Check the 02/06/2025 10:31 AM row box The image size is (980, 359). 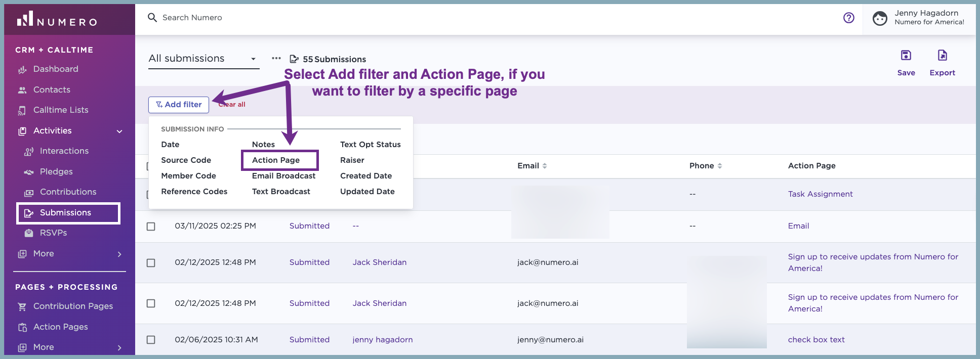coord(151,340)
